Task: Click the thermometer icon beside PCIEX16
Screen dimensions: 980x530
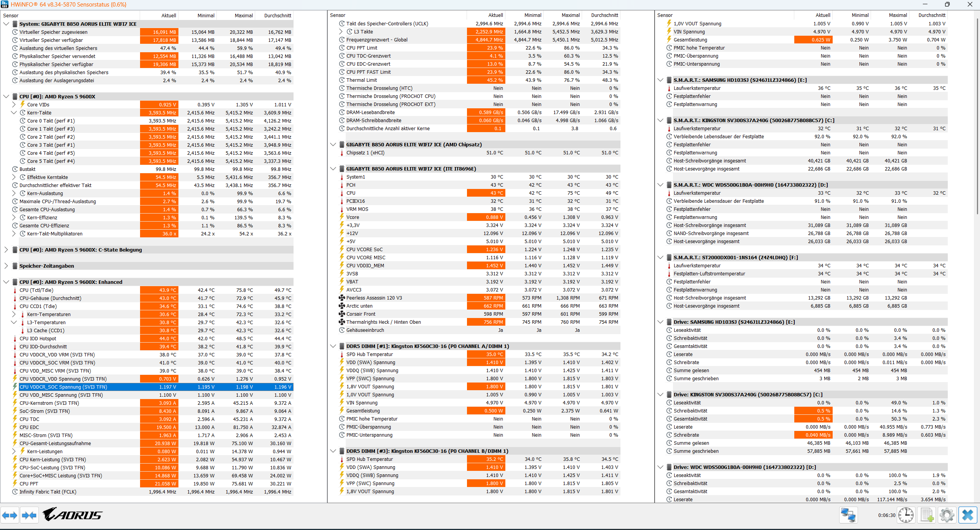Action: (342, 201)
